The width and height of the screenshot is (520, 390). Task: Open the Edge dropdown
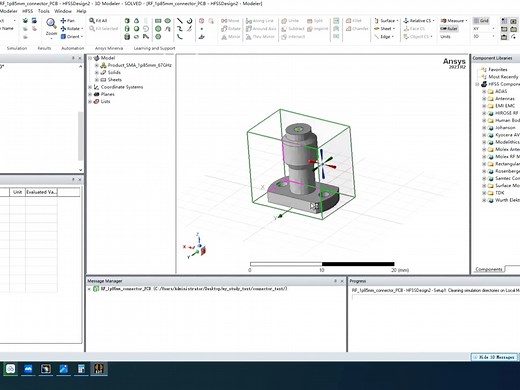pyautogui.click(x=384, y=37)
